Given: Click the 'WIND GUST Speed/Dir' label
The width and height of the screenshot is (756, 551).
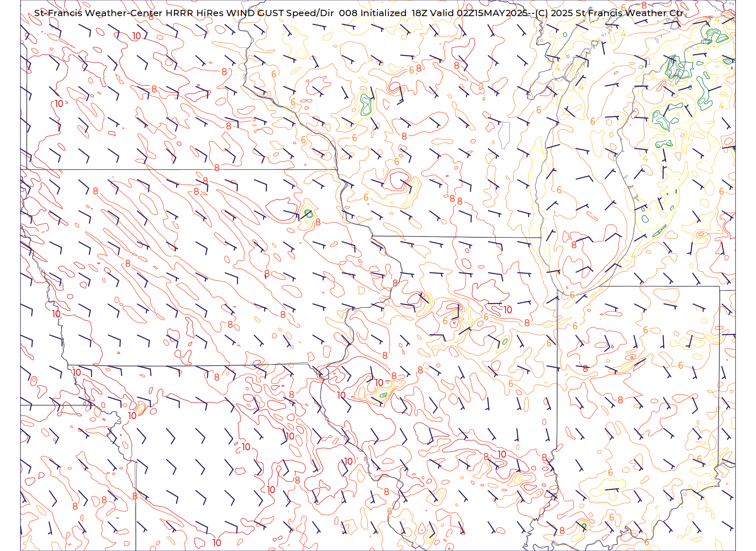Looking at the screenshot, I should (x=280, y=13).
